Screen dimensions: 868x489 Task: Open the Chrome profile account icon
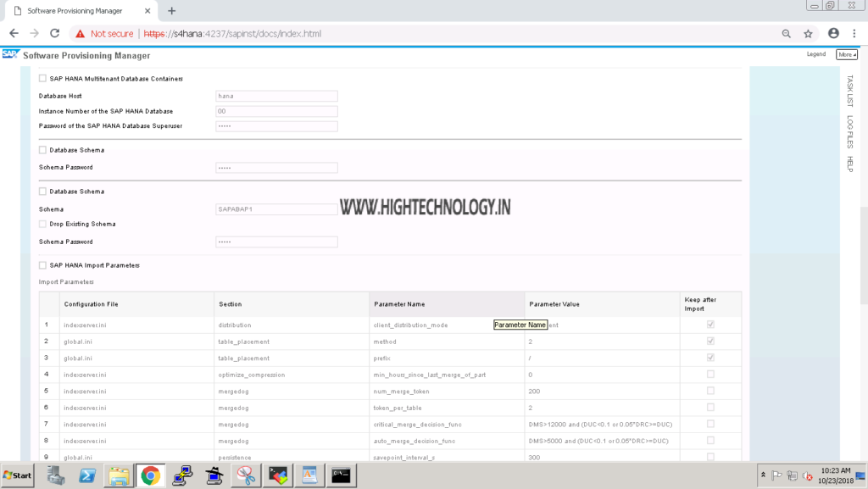click(x=833, y=34)
